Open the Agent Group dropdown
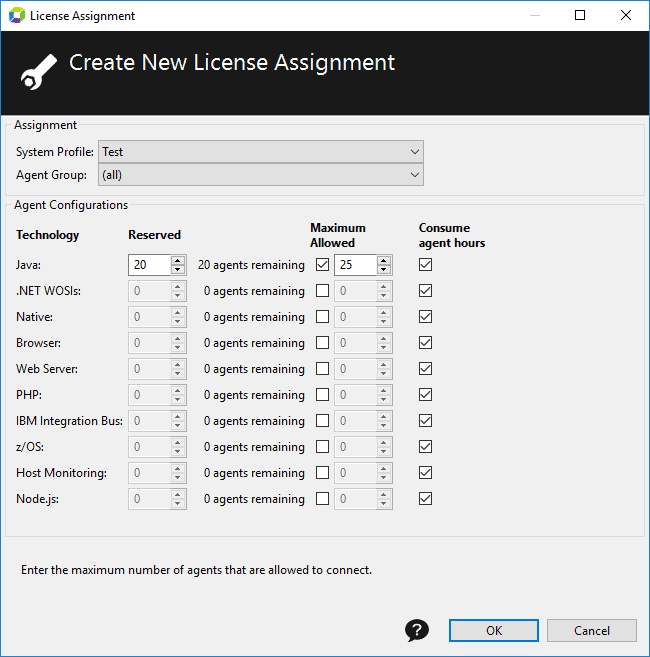The image size is (650, 657). 261,175
